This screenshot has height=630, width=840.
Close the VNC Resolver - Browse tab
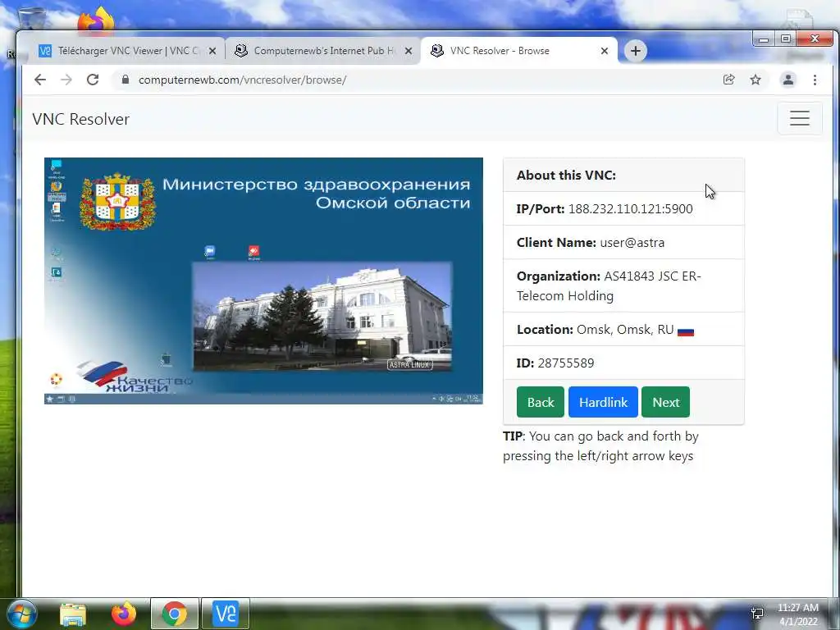click(605, 51)
